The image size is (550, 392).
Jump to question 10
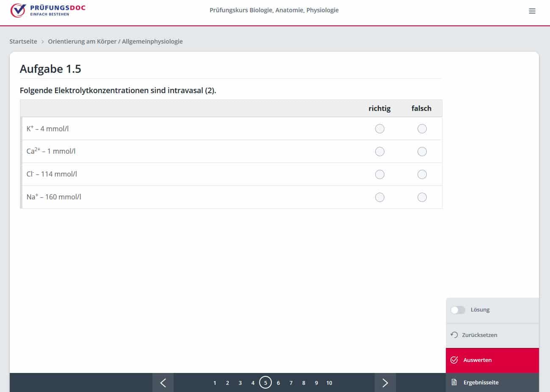329,383
